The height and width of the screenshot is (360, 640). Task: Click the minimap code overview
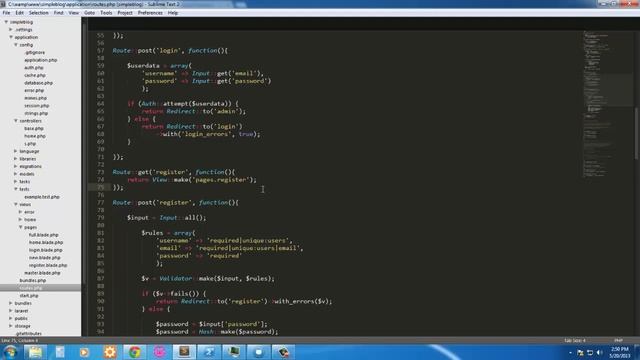[607, 104]
